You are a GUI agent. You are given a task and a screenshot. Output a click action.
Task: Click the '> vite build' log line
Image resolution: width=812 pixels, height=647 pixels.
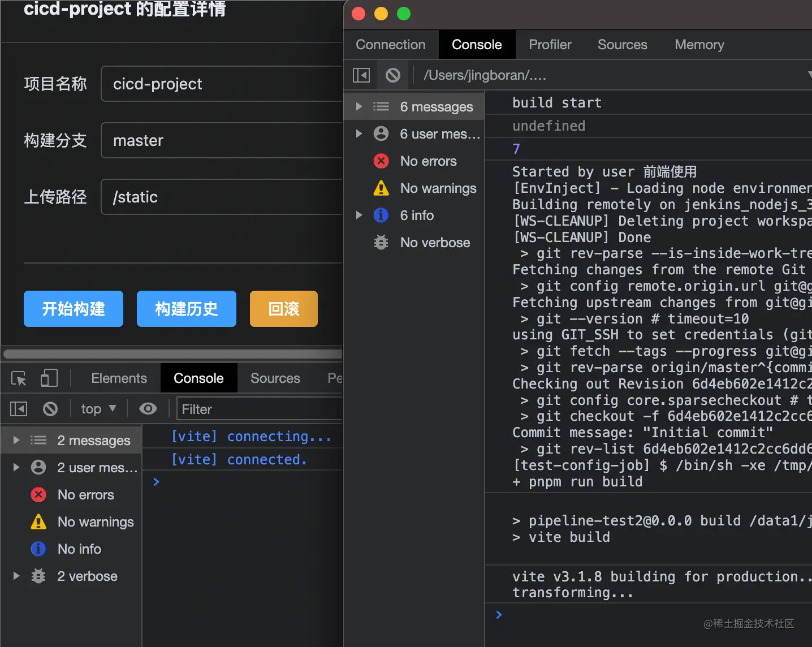click(561, 537)
